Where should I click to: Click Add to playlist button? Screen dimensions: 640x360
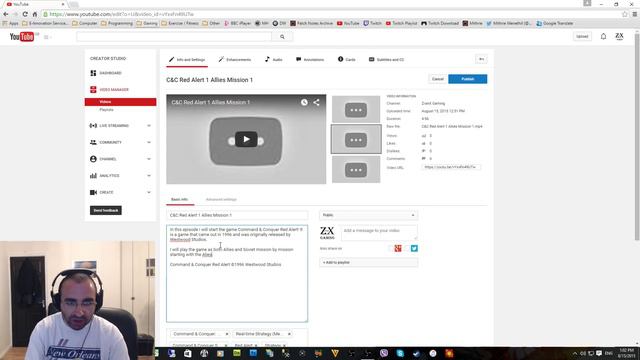point(368,262)
